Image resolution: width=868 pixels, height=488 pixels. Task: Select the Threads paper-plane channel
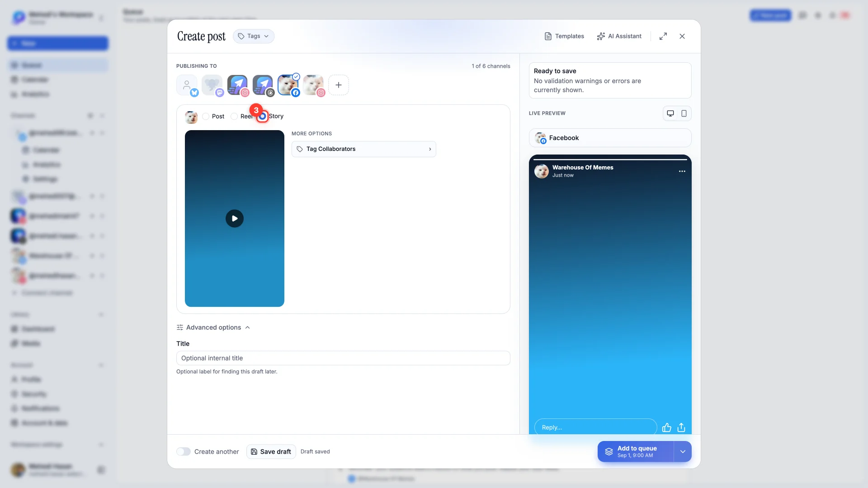pos(263,85)
